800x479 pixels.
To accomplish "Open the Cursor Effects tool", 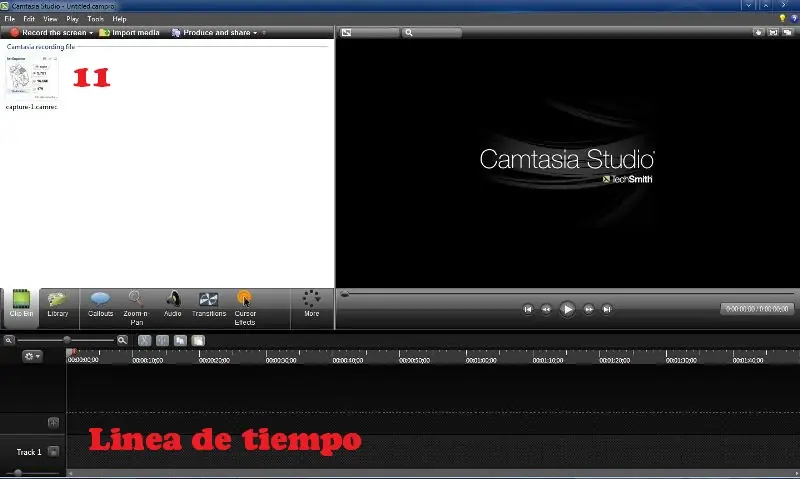I will point(245,308).
